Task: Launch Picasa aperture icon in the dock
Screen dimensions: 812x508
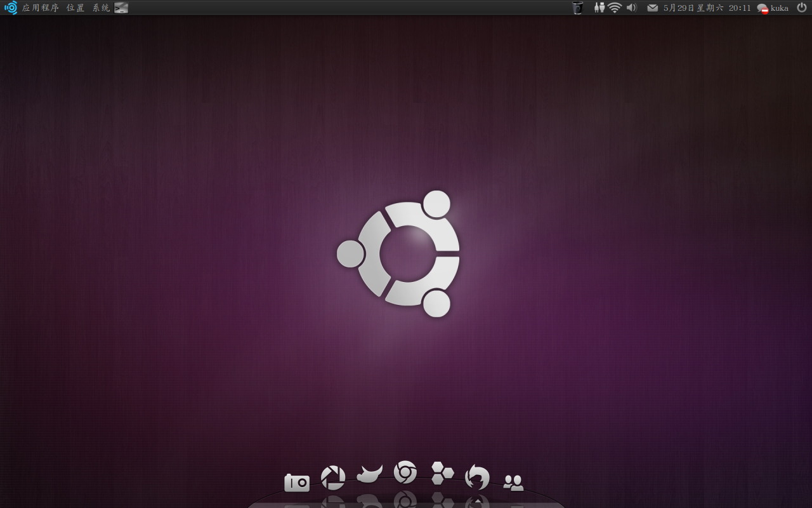Action: tap(333, 478)
